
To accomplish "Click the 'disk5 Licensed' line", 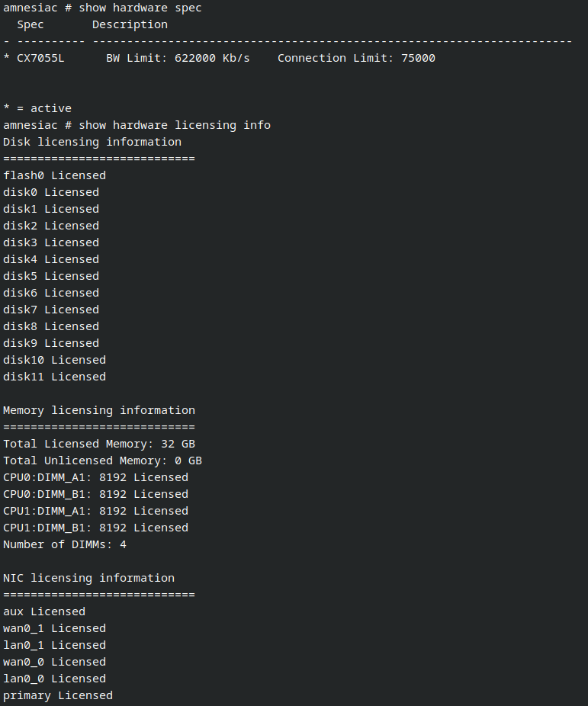I will (51, 276).
